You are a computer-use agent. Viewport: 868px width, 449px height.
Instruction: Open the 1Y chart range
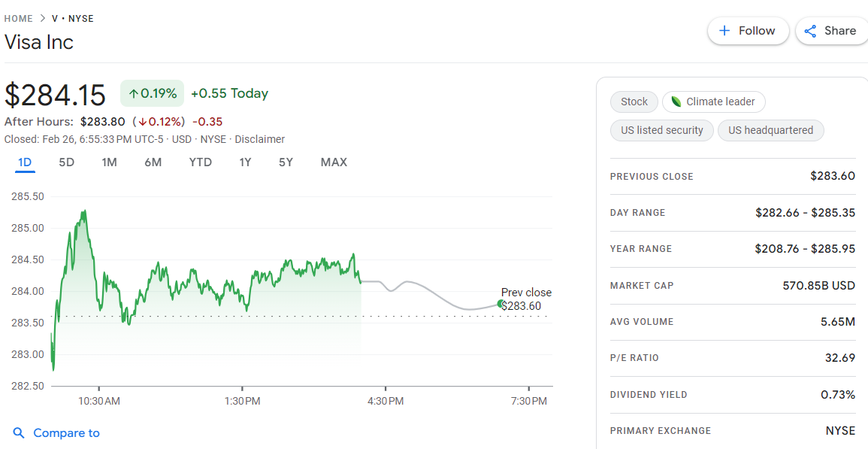245,162
